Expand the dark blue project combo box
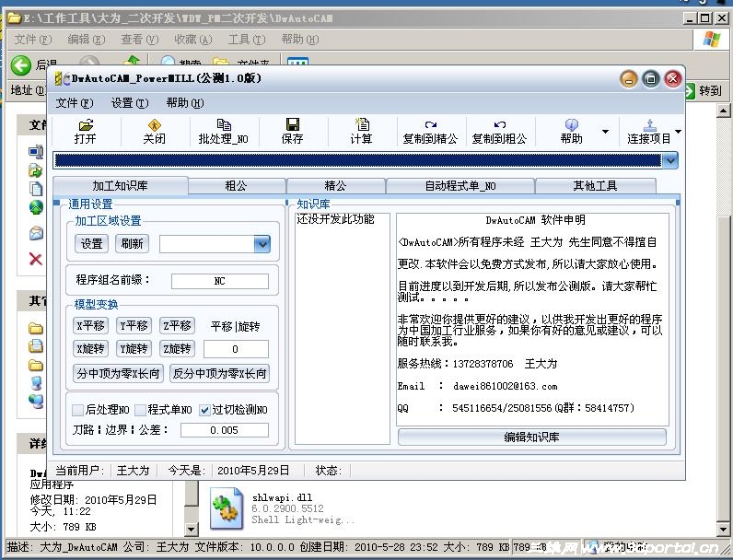 click(670, 161)
